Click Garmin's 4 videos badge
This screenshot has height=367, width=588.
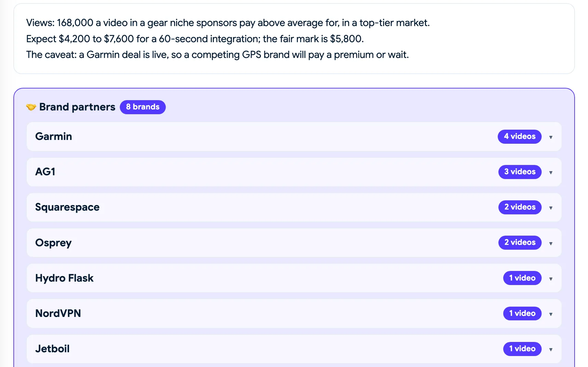point(519,137)
